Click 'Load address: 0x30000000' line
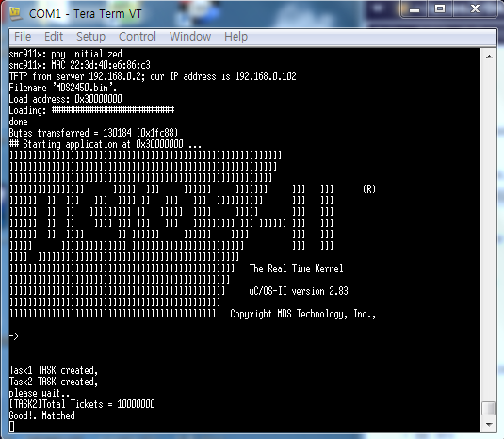The width and height of the screenshot is (504, 439). [x=66, y=99]
